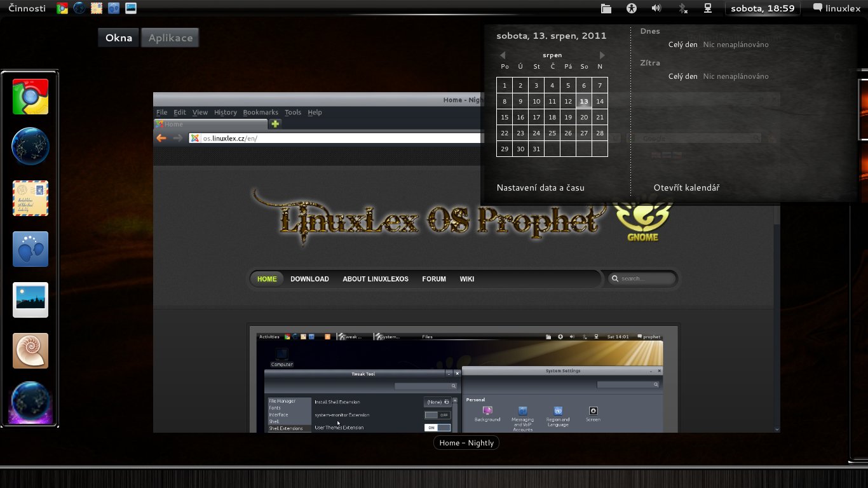Viewport: 868px width, 488px height.
Task: Open a new tab with green plus
Action: point(275,124)
